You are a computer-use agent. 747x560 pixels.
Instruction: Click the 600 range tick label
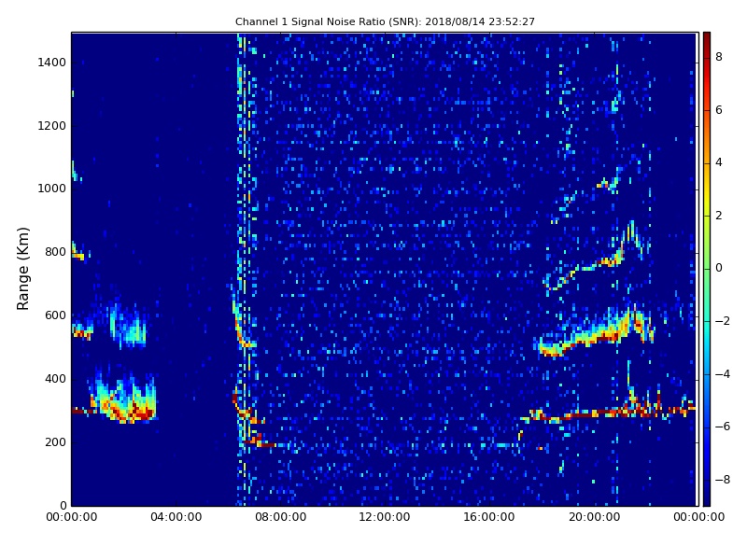[55, 315]
